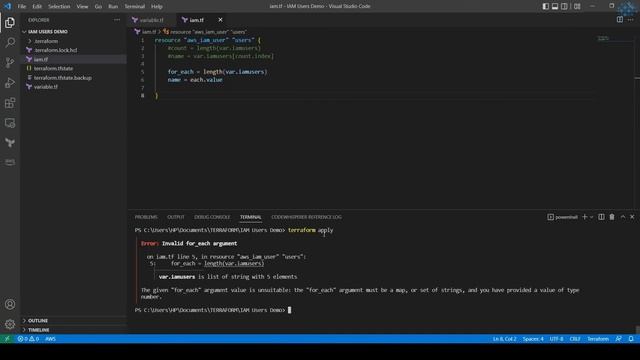Open the Edit menu
640x360 pixels.
pyautogui.click(x=37, y=6)
